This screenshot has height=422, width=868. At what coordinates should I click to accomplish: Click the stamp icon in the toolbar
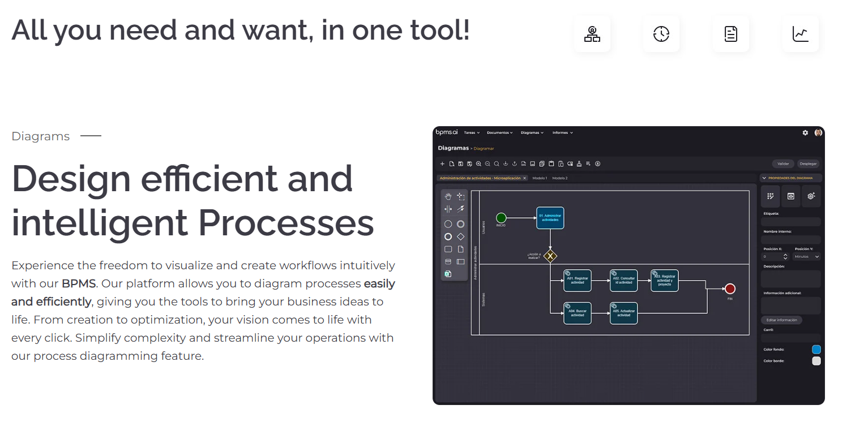[x=579, y=164]
